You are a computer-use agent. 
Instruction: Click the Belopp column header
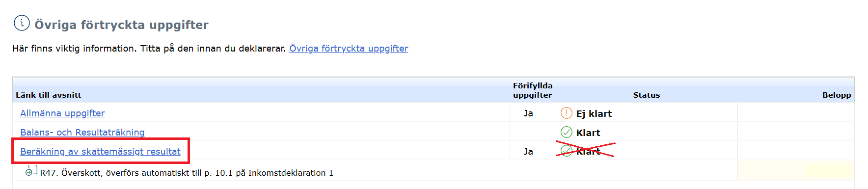tap(837, 95)
